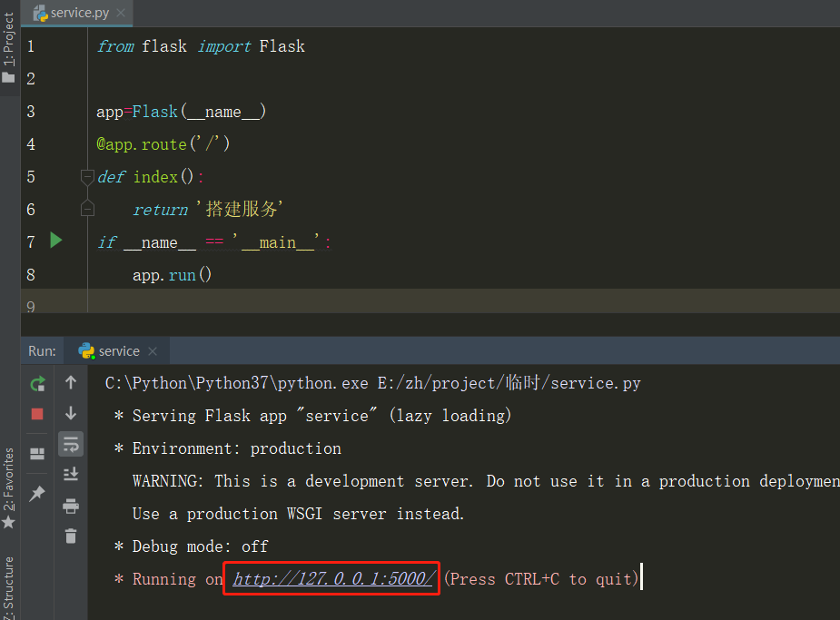Screen dimensions: 840x620
Task: Toggle soft-wrap in the console
Action: point(71,444)
